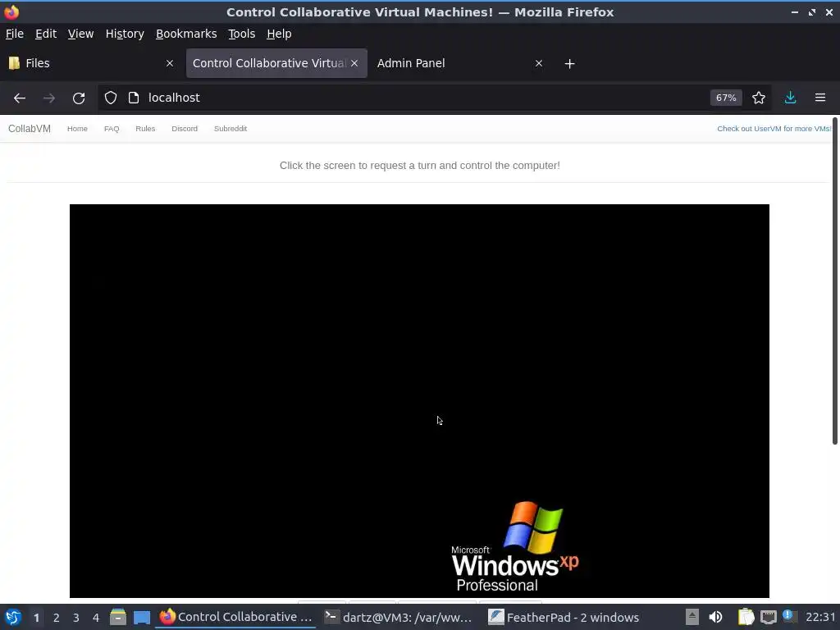Open the Tools menu
840x630 pixels.
[242, 34]
